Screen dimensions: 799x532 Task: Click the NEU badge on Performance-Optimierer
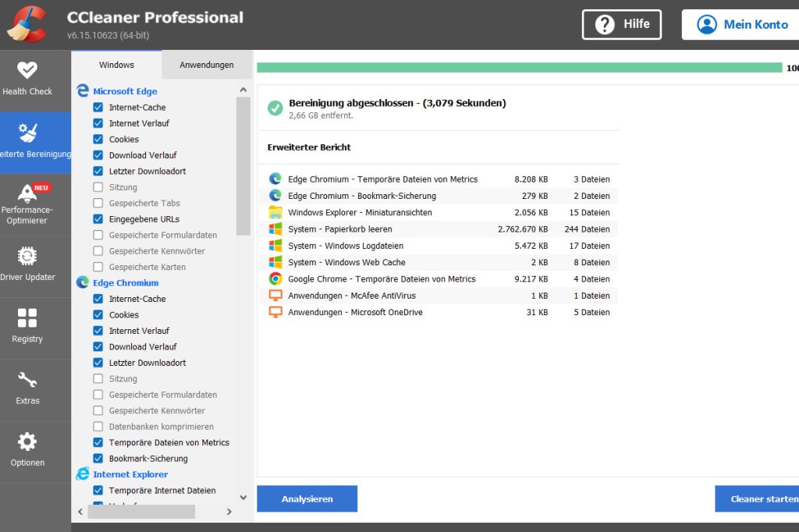tap(41, 187)
